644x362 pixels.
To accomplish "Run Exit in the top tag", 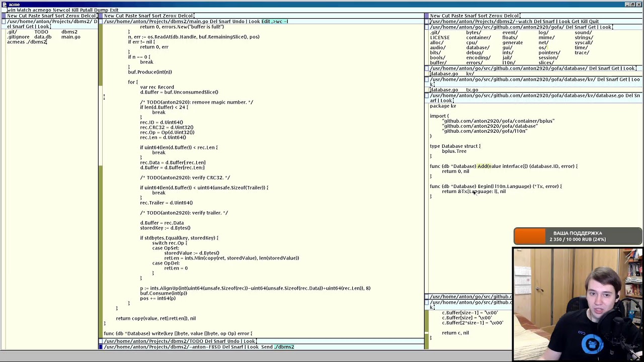I will click(114, 10).
